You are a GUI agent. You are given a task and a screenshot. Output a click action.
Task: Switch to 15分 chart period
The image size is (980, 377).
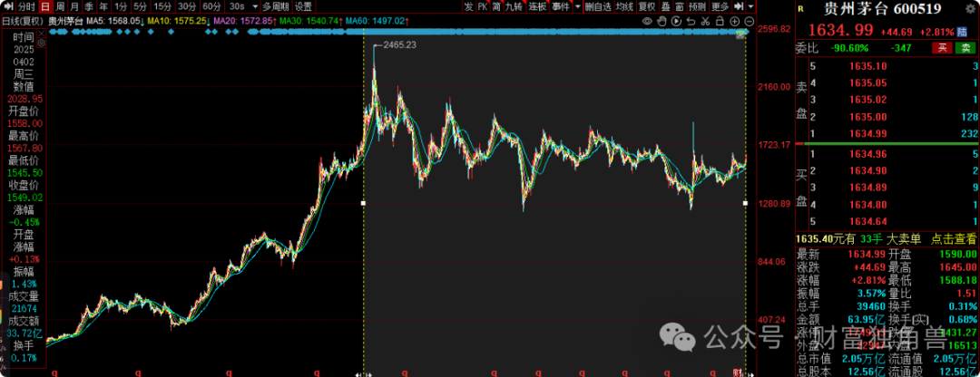[x=163, y=6]
